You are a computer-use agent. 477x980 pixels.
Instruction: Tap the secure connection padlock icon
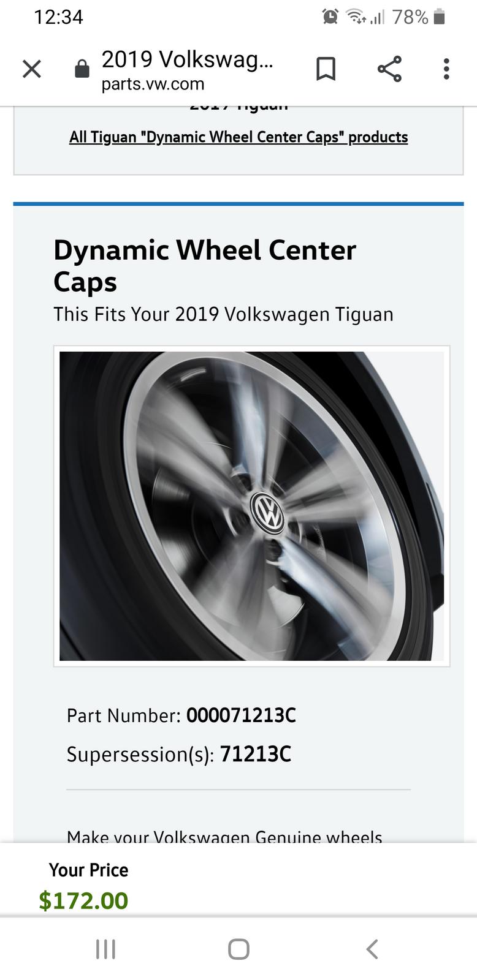click(x=82, y=69)
